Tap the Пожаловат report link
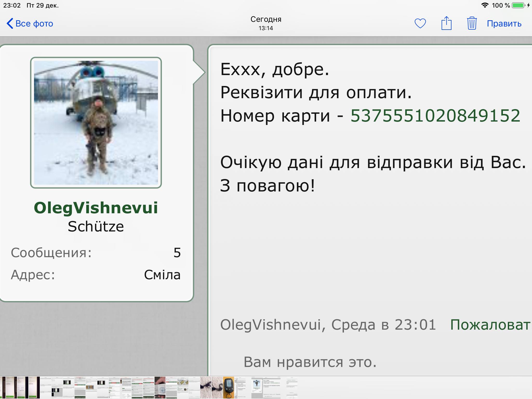532x399 pixels. pyautogui.click(x=490, y=325)
